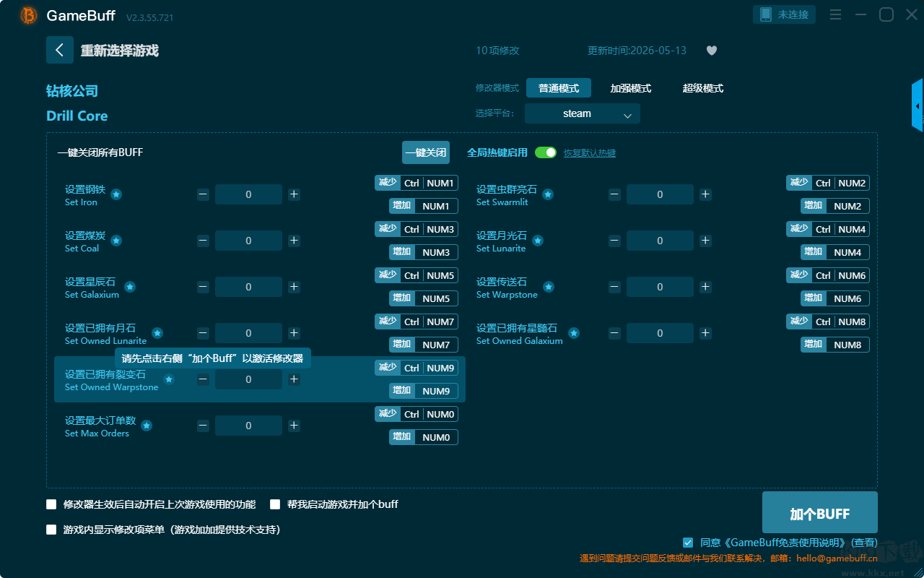
Task: Click the Set Lunarite value input field
Action: pyautogui.click(x=660, y=241)
